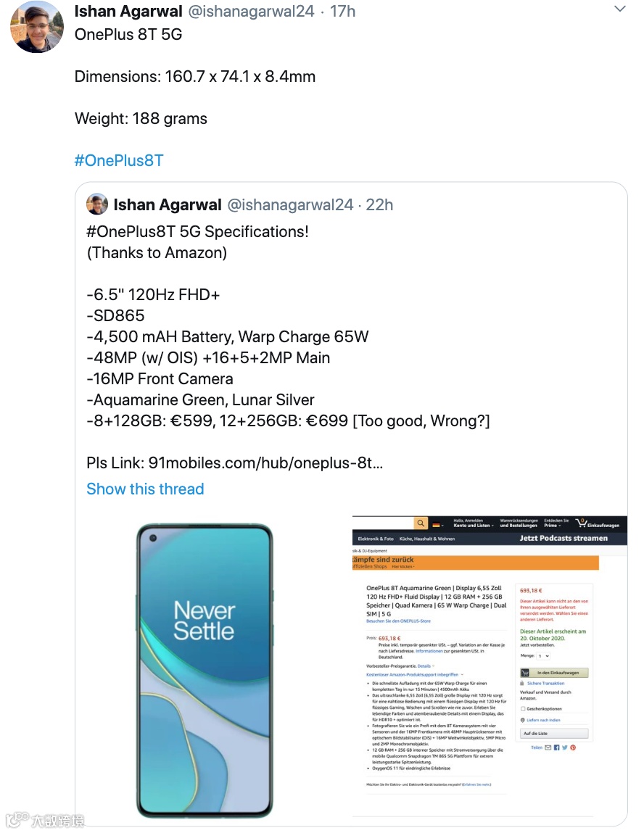Open the tweet options chevron menu
The height and width of the screenshot is (833, 644).
click(619, 9)
